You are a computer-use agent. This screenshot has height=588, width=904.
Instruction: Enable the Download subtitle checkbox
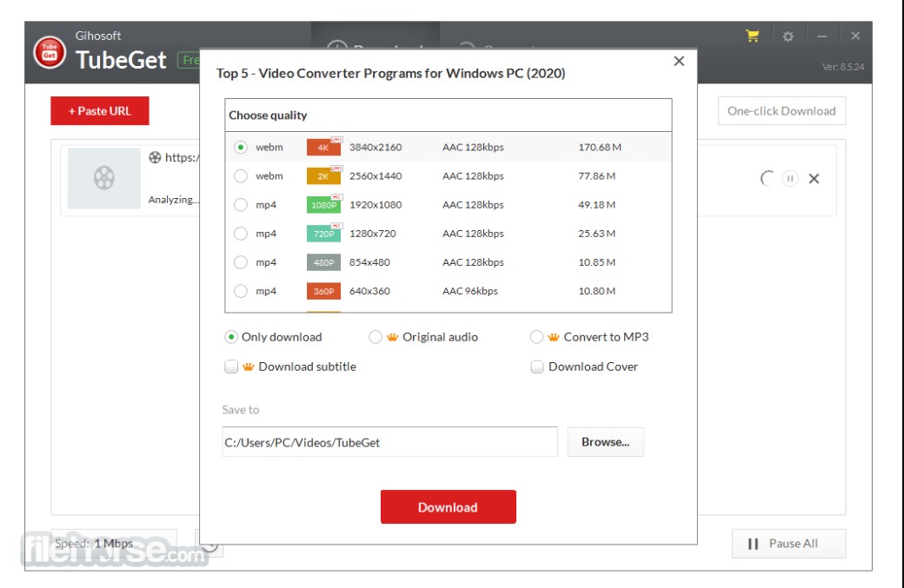coord(231,367)
